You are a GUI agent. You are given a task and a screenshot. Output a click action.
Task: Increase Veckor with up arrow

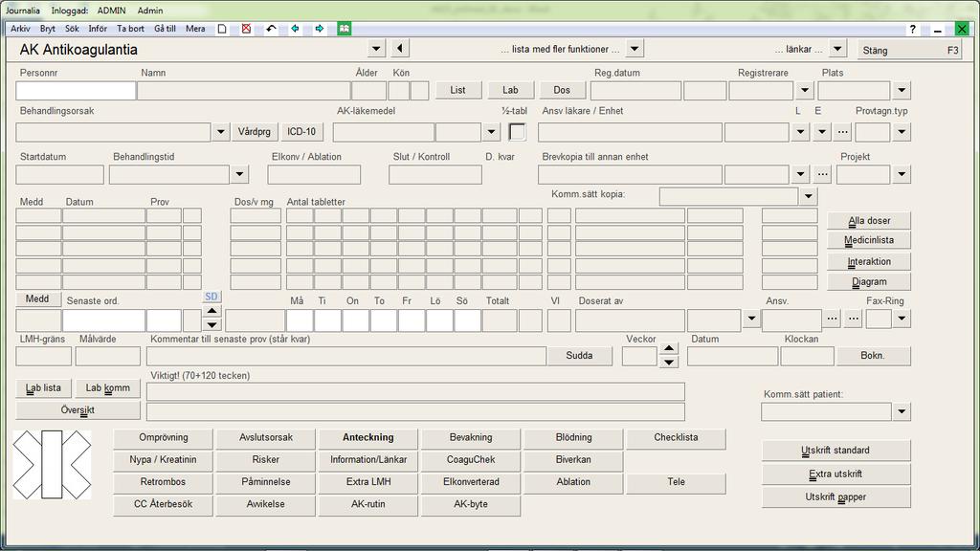tap(669, 348)
